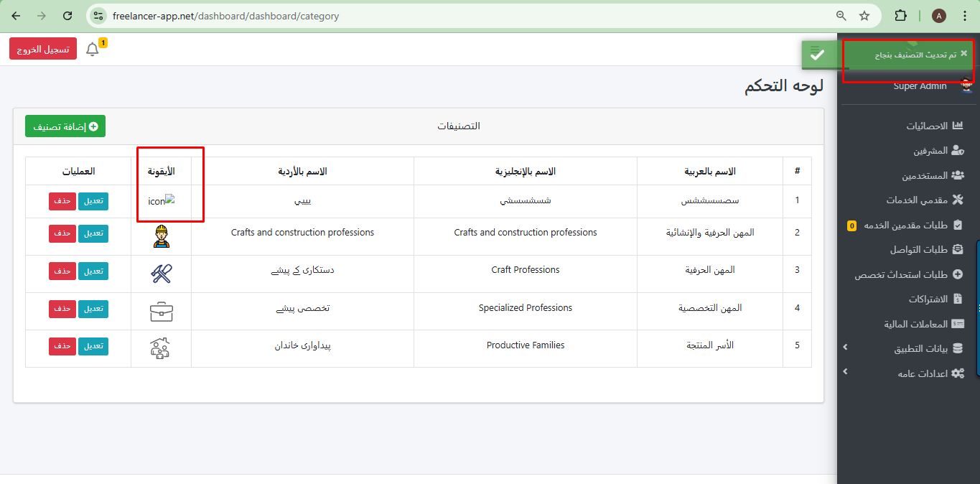Click the notification bell icon
This screenshot has height=484, width=980.
93,50
